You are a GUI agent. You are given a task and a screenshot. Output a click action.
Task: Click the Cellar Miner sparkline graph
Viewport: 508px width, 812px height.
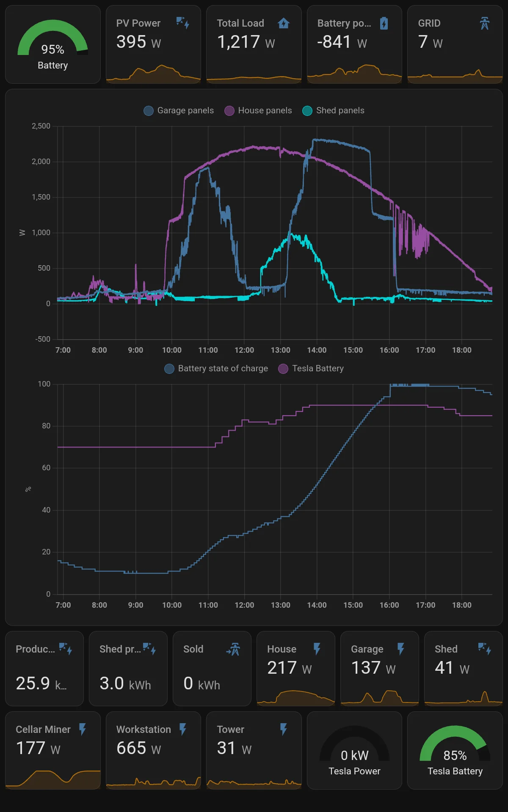coord(53,779)
